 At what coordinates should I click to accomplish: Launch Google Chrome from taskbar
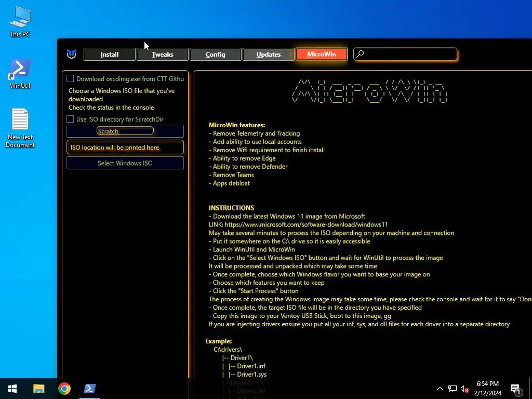(x=64, y=389)
